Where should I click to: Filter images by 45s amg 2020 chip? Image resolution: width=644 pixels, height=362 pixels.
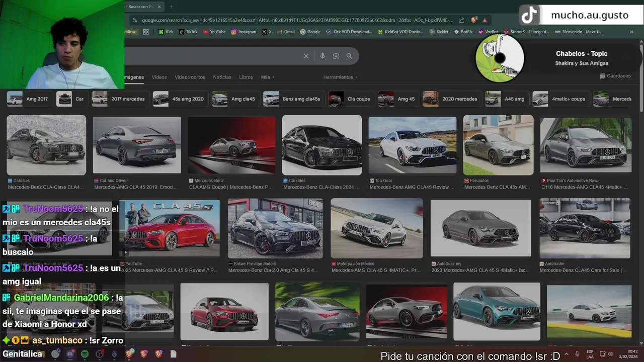[180, 99]
